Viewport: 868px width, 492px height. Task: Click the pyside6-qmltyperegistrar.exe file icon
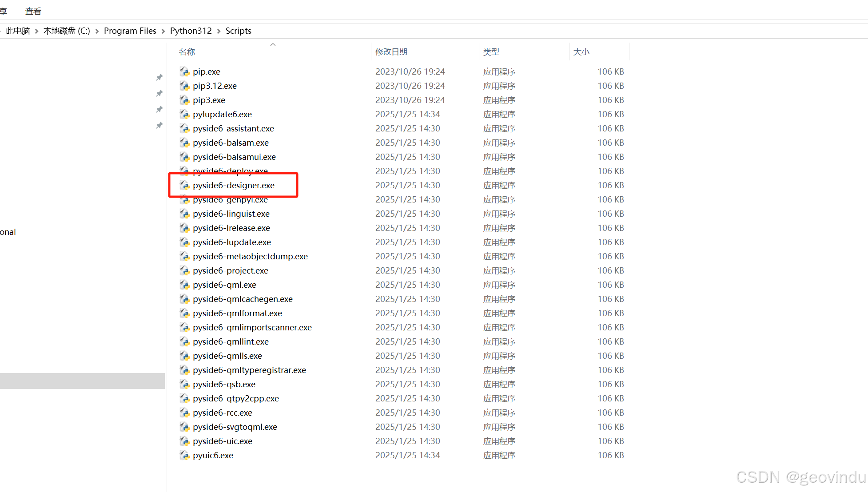184,370
